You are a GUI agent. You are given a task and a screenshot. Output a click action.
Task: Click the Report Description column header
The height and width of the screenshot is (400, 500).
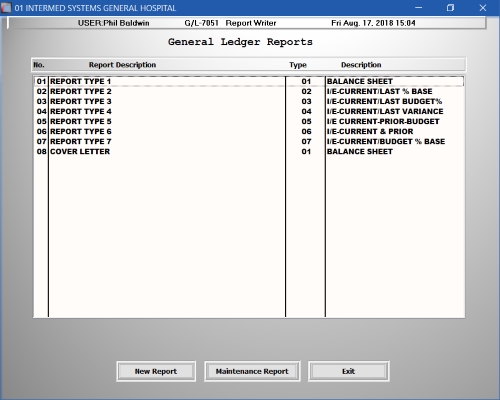pos(122,65)
